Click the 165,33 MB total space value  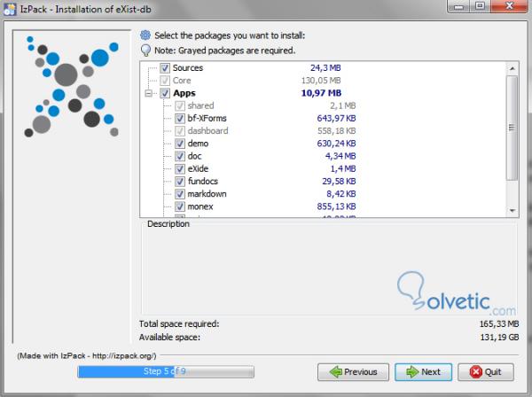point(498,324)
